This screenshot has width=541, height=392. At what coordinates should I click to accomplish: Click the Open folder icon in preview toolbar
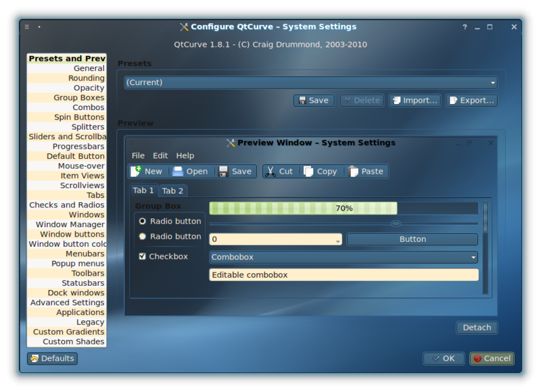coord(178,172)
